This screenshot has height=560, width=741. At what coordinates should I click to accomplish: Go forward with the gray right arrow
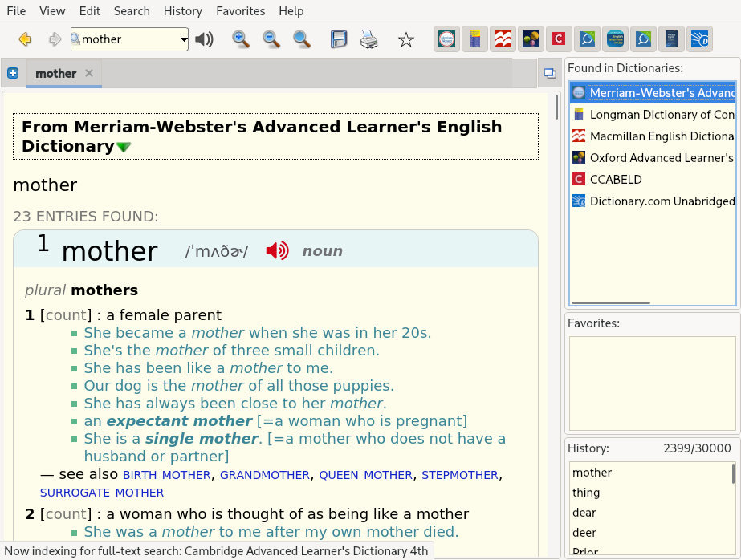click(x=55, y=39)
